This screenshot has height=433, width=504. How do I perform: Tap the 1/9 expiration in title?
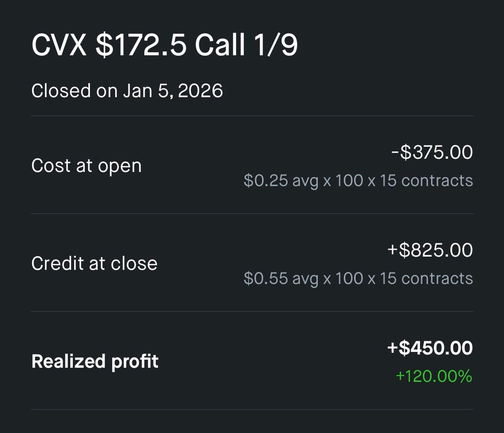pyautogui.click(x=275, y=45)
